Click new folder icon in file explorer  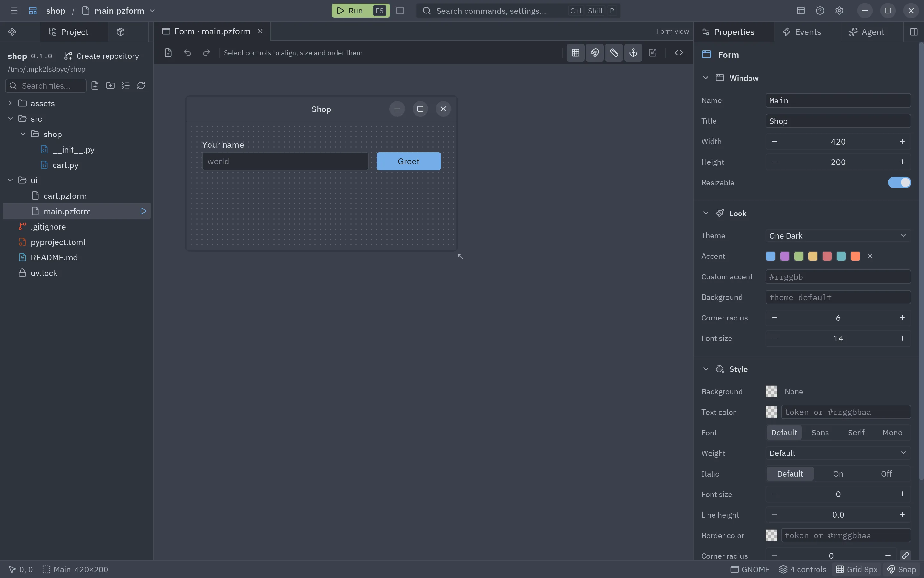click(110, 86)
